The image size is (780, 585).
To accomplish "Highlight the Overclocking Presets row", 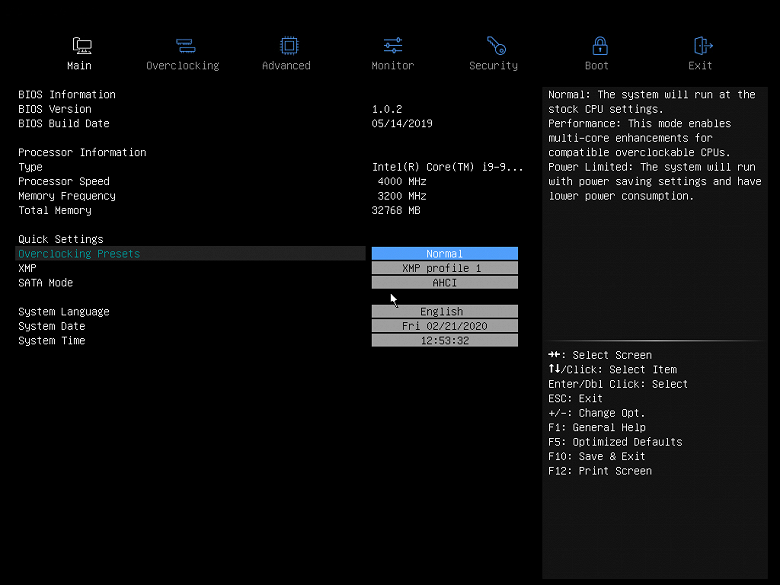I will (191, 254).
